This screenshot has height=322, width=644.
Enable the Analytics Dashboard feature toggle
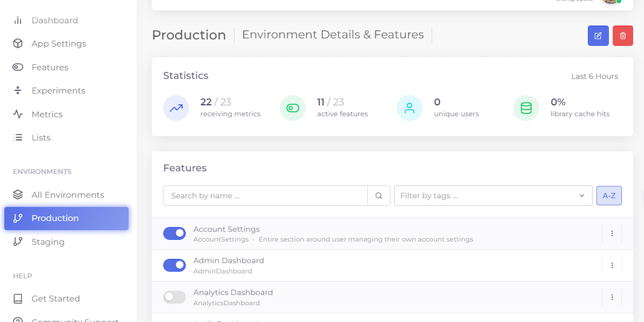coord(174,297)
